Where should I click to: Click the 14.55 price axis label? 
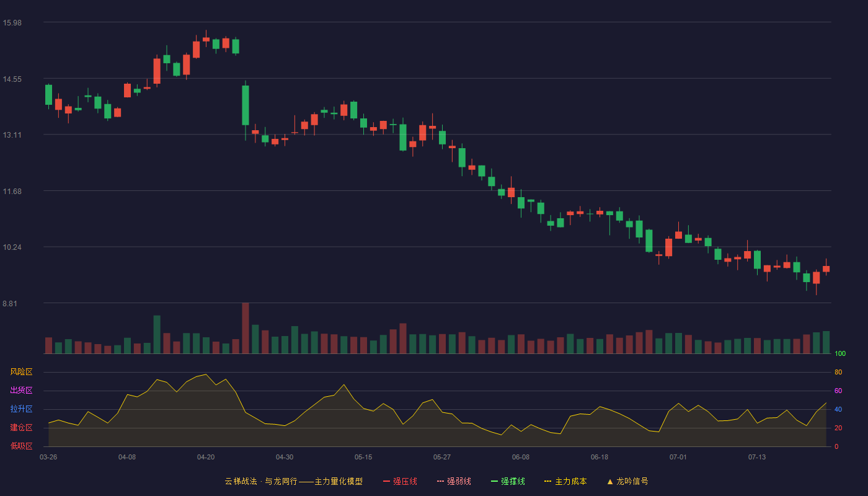pyautogui.click(x=12, y=79)
